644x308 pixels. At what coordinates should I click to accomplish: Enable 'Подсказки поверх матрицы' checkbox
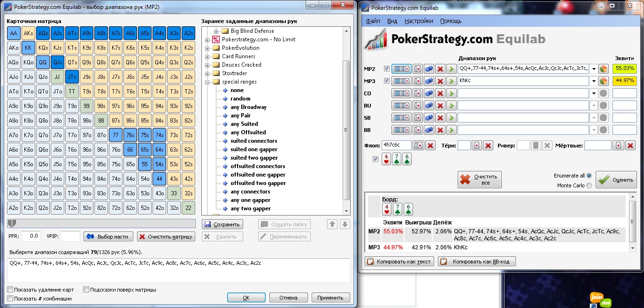point(86,290)
